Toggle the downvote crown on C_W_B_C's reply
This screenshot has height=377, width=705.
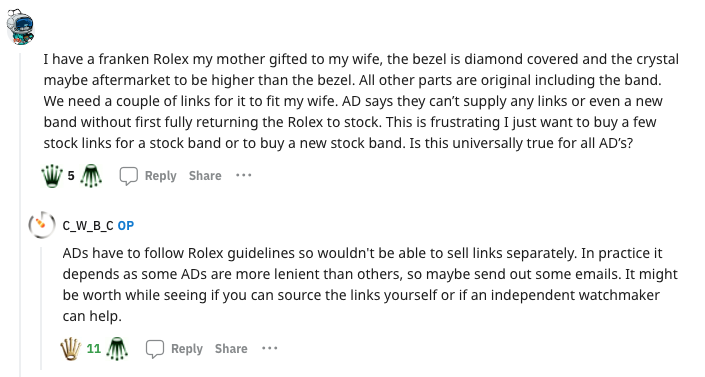117,349
